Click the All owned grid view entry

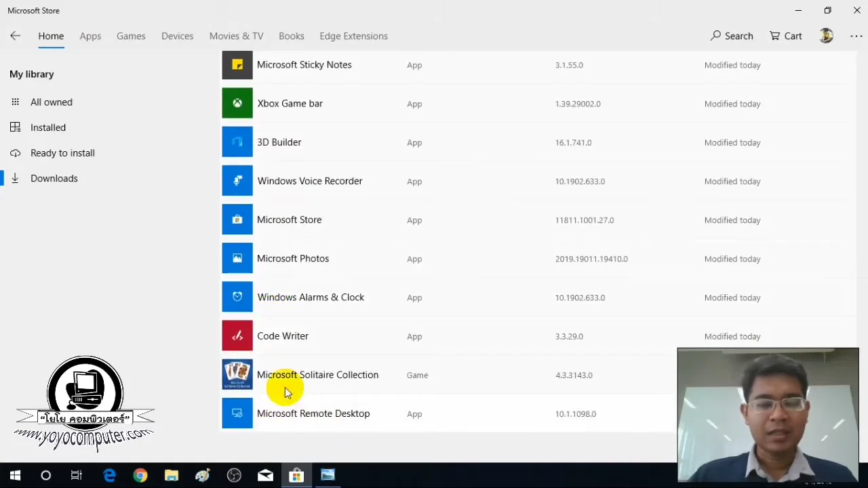click(x=51, y=102)
